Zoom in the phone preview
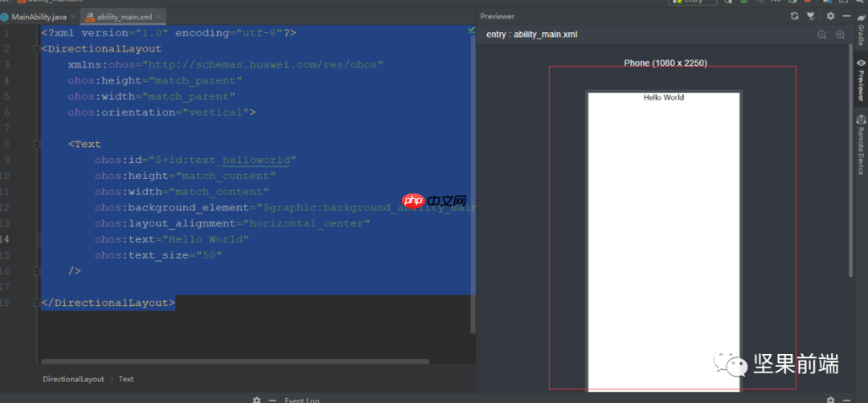 pyautogui.click(x=841, y=35)
